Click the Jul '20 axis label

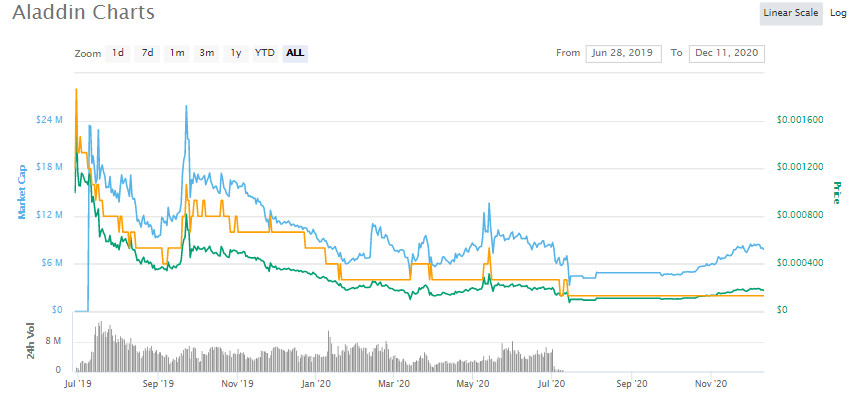tap(552, 384)
